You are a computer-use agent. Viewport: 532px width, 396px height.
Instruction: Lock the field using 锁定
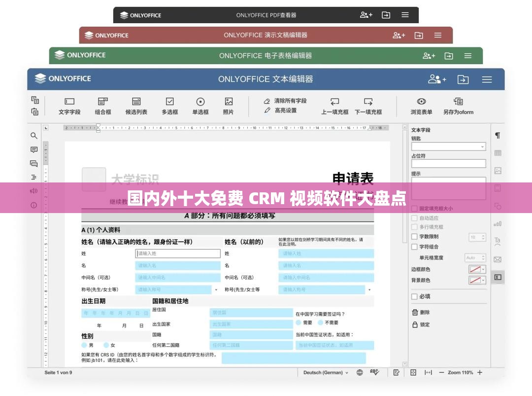(421, 324)
